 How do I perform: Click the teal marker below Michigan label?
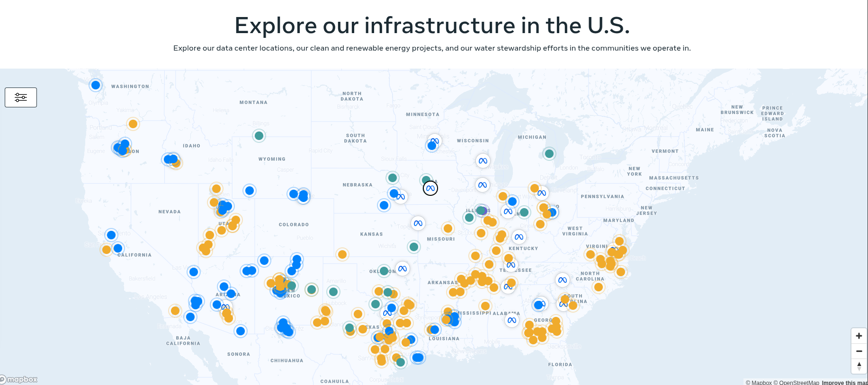[549, 153]
